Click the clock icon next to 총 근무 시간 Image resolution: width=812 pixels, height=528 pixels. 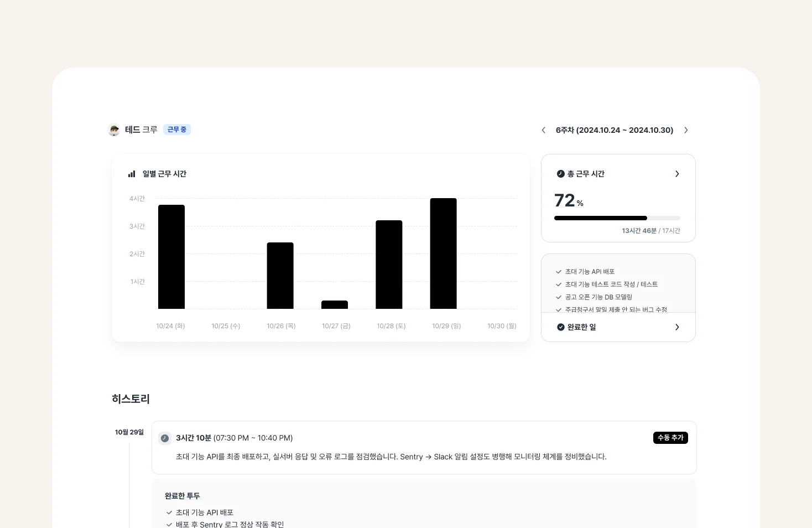560,174
